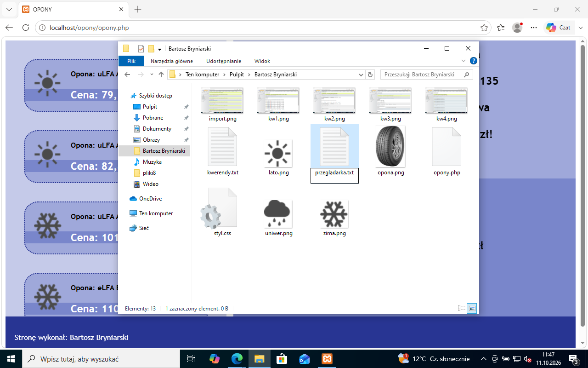Select the opona.png tire image file

pyautogui.click(x=390, y=146)
